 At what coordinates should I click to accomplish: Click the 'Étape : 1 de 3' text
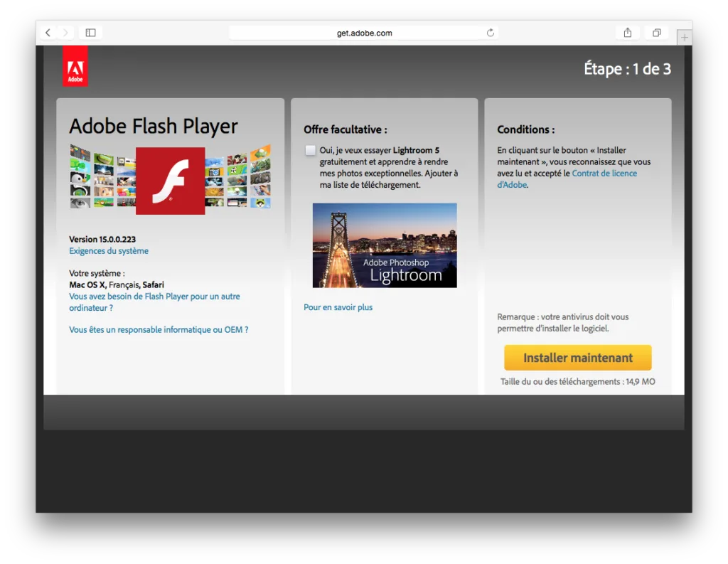tap(627, 69)
